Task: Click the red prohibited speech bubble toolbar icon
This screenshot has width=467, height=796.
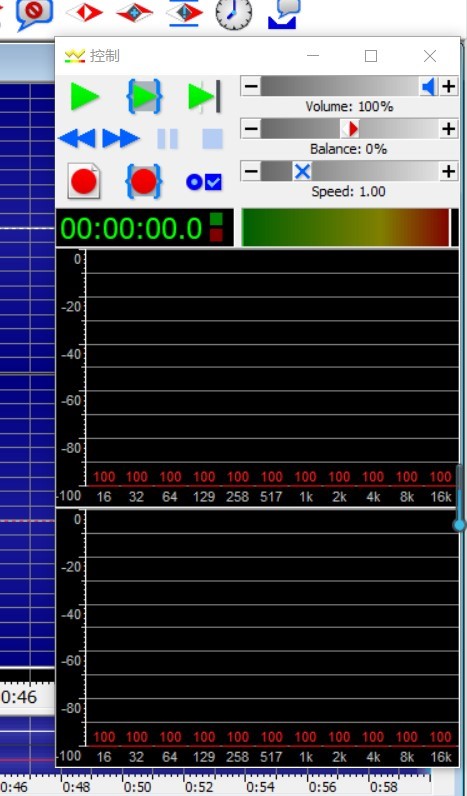Action: [x=35, y=14]
